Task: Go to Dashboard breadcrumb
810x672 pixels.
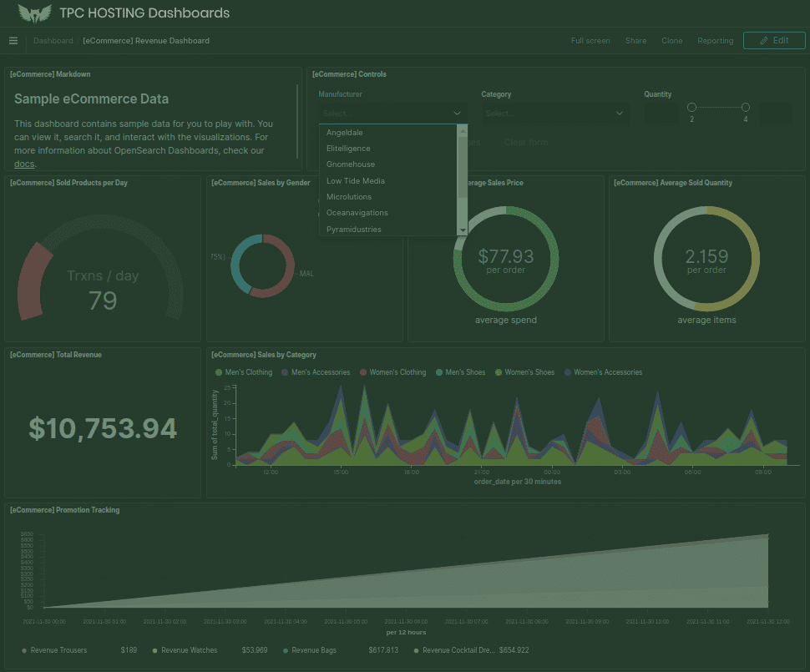Action: (x=53, y=40)
